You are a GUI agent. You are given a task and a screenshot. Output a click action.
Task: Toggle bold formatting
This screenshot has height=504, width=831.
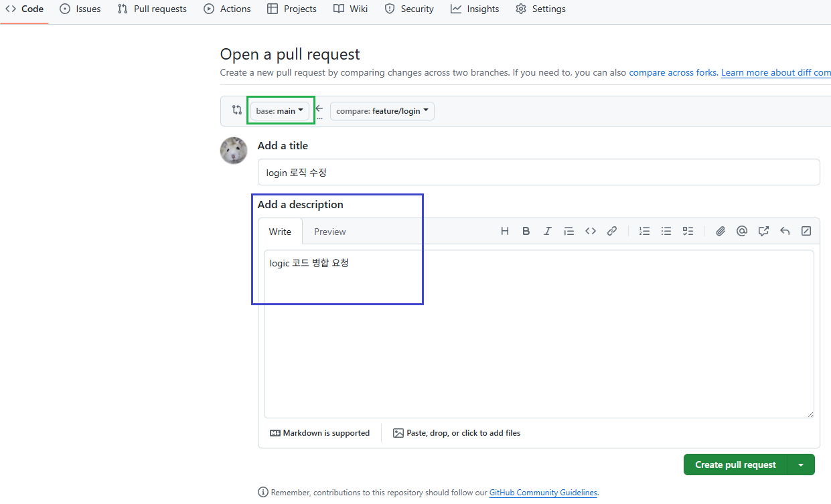click(x=526, y=231)
